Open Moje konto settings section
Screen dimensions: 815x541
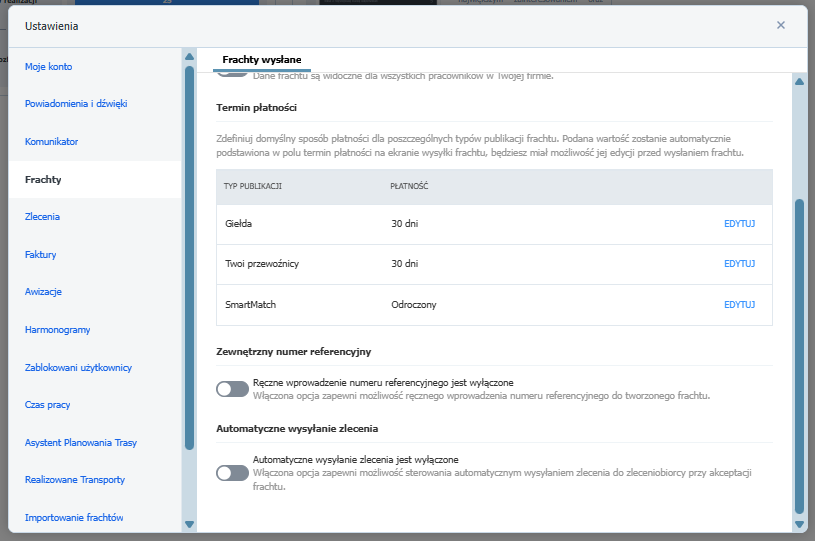tap(48, 67)
